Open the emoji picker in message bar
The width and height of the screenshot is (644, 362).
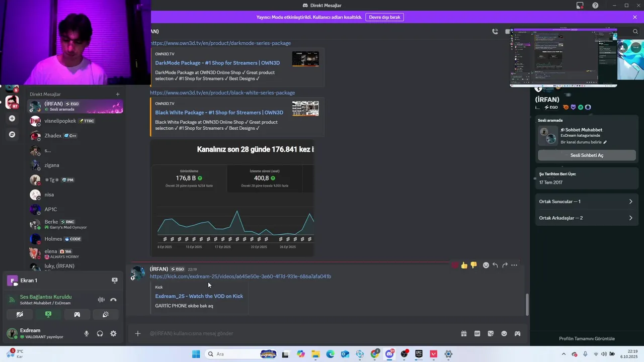click(x=504, y=333)
